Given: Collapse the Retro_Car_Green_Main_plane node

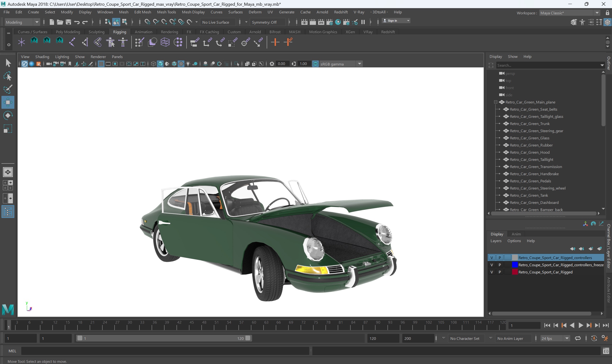Looking at the screenshot, I should [496, 102].
